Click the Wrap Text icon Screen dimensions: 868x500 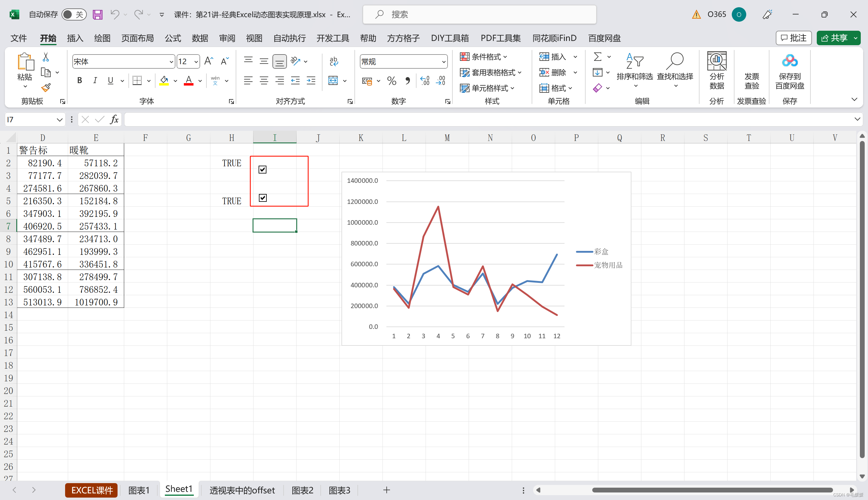[x=333, y=61]
